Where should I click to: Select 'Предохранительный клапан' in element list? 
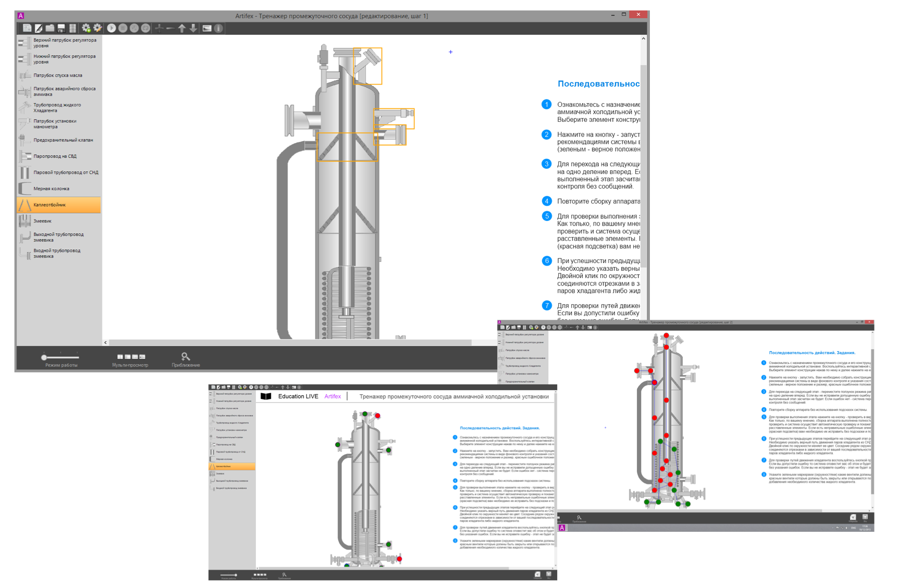(59, 140)
